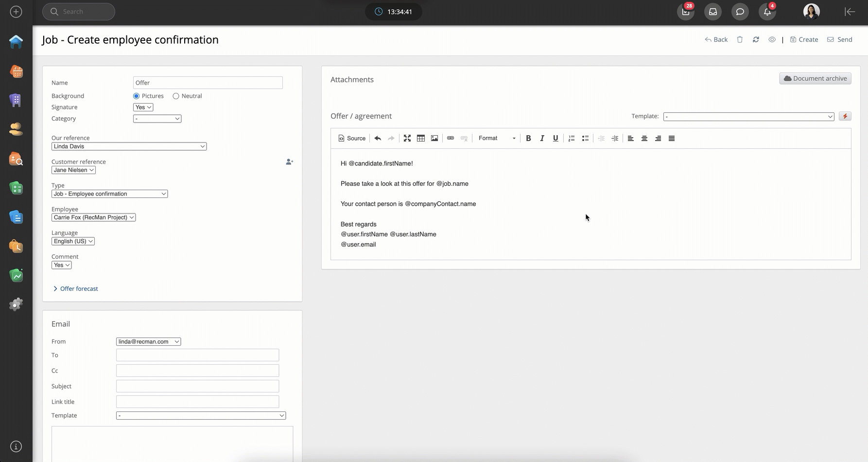Viewport: 868px width, 462px height.
Task: Toggle the preview eye icon
Action: pos(772,39)
